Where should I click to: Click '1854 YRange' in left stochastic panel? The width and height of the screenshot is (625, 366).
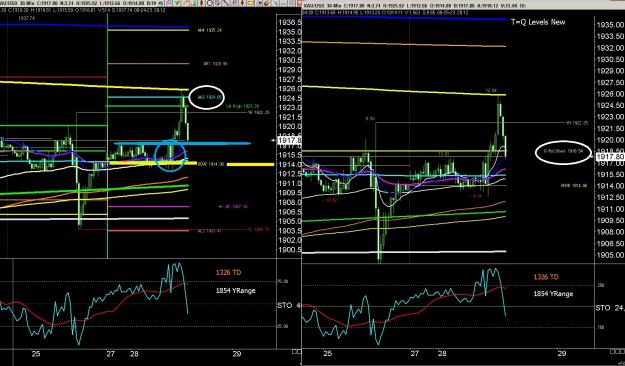(x=236, y=291)
